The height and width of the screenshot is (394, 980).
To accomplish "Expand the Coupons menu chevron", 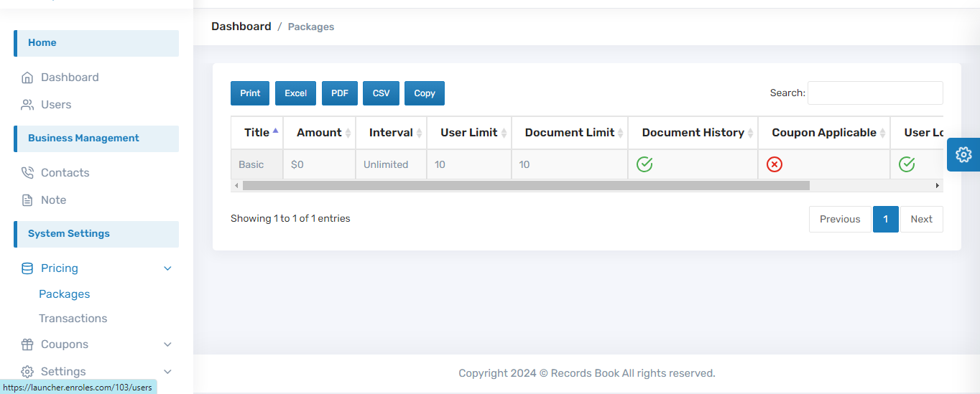I will (167, 344).
